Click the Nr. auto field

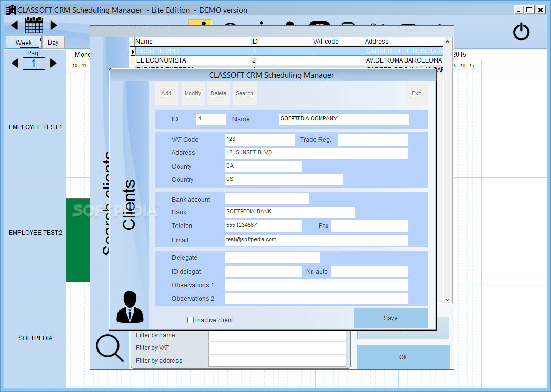[370, 271]
